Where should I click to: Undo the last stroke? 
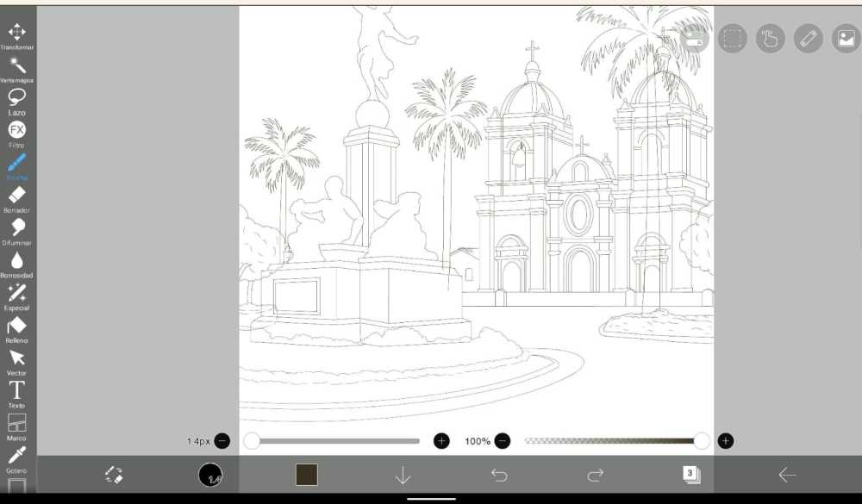pos(499,475)
